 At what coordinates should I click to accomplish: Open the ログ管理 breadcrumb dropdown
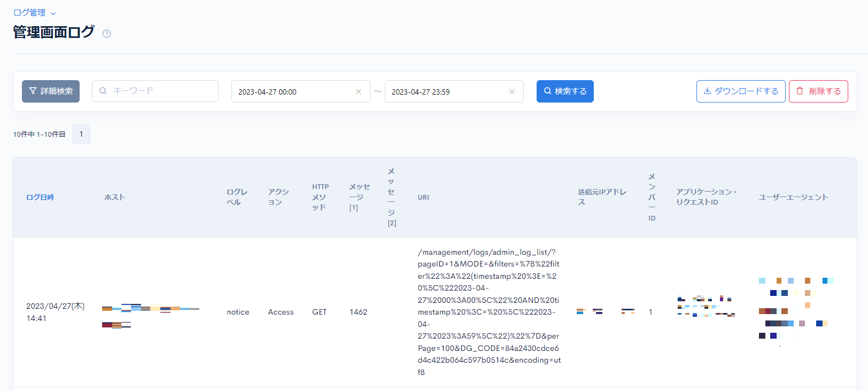pos(34,13)
